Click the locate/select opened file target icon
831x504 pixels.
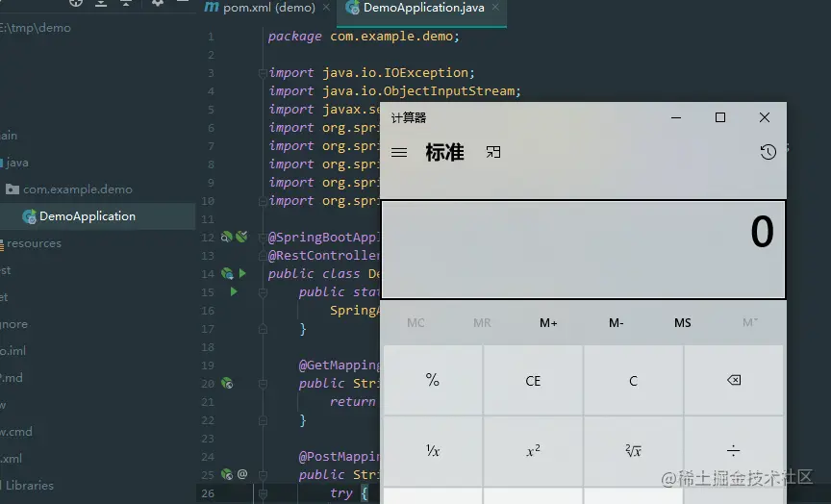(x=76, y=3)
